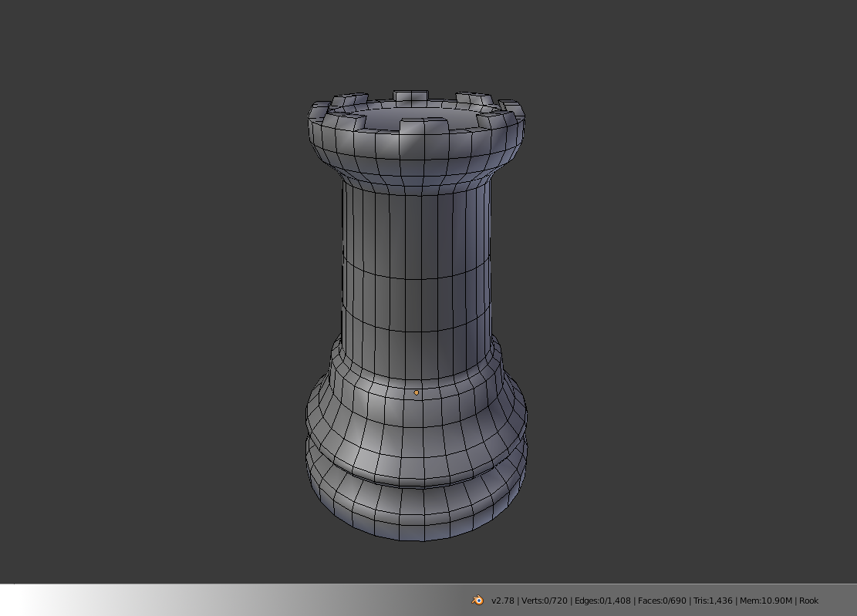
Task: Click the Edges:0/1,408 status entry
Action: point(602,601)
